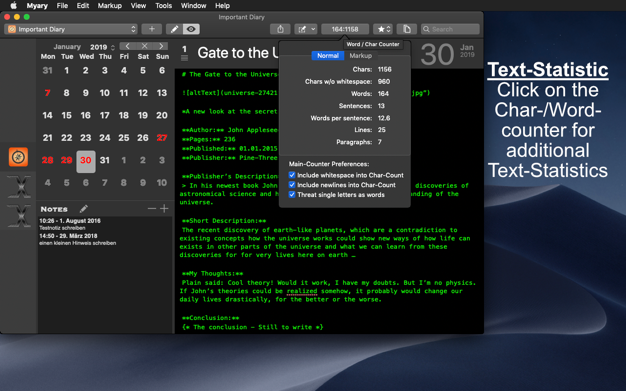This screenshot has width=626, height=391.
Task: Go to next month arrow
Action: [161, 46]
